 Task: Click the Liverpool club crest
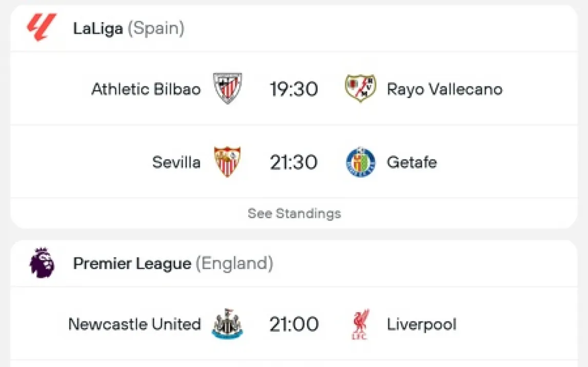pos(360,324)
